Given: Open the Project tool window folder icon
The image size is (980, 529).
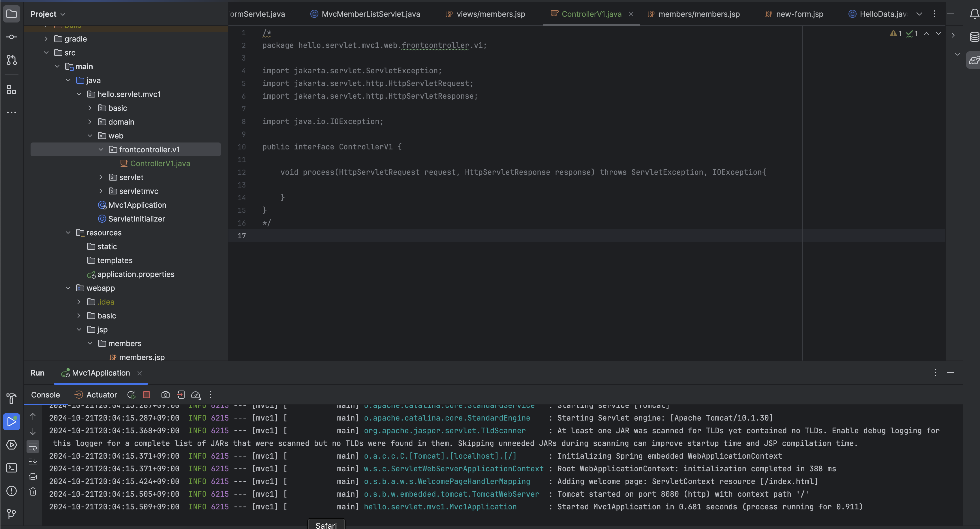Looking at the screenshot, I should [x=12, y=14].
